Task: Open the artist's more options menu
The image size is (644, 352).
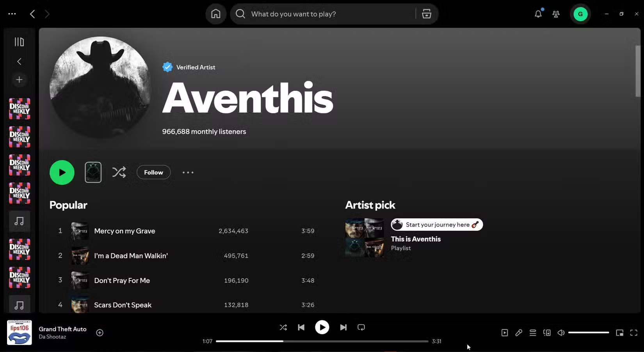Action: coord(188,172)
